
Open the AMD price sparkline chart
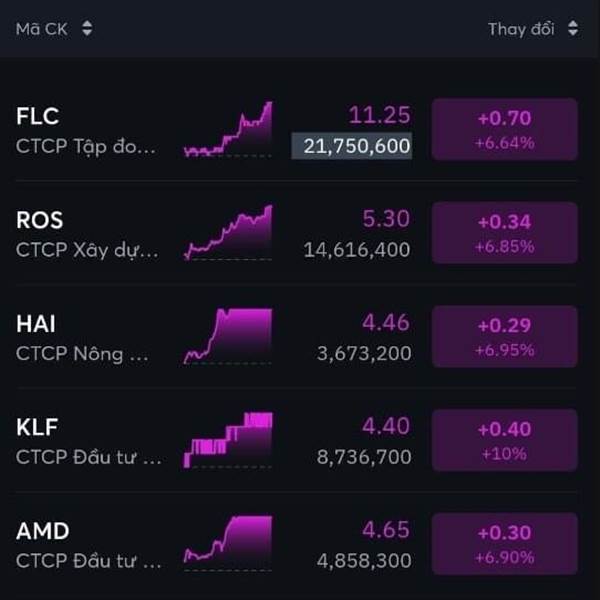pos(228,543)
